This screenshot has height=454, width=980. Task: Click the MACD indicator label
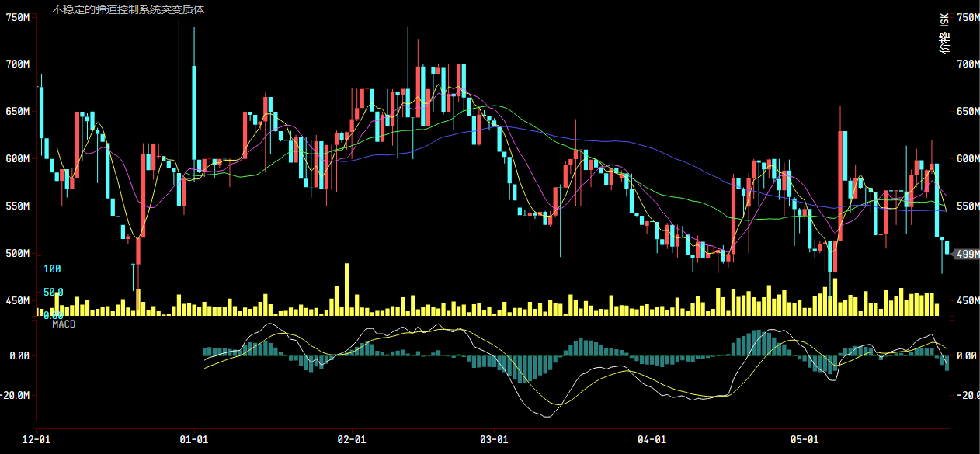pos(64,324)
